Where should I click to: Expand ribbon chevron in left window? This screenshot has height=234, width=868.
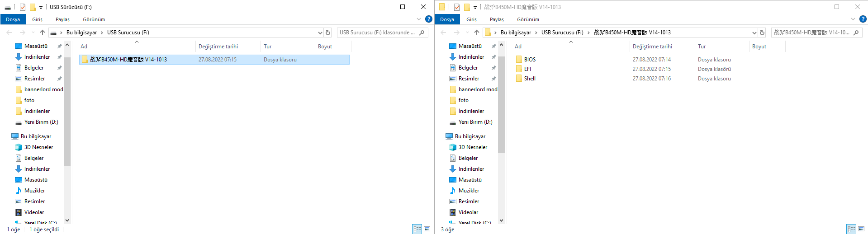(x=419, y=19)
